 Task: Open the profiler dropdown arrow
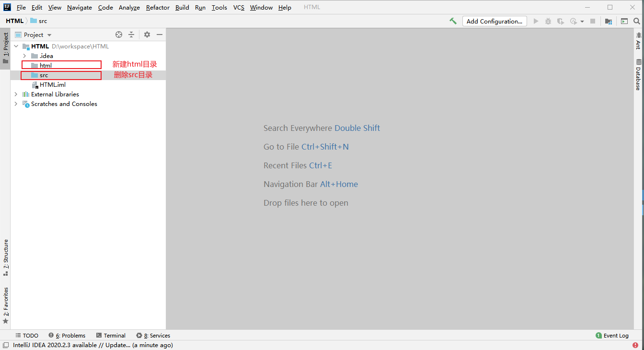coord(582,22)
